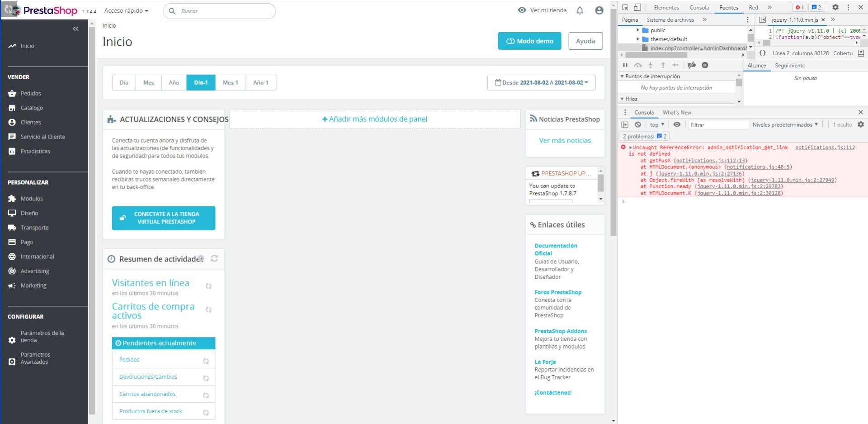Expand the themes/default folder
This screenshot has width=868, height=424.
[638, 39]
